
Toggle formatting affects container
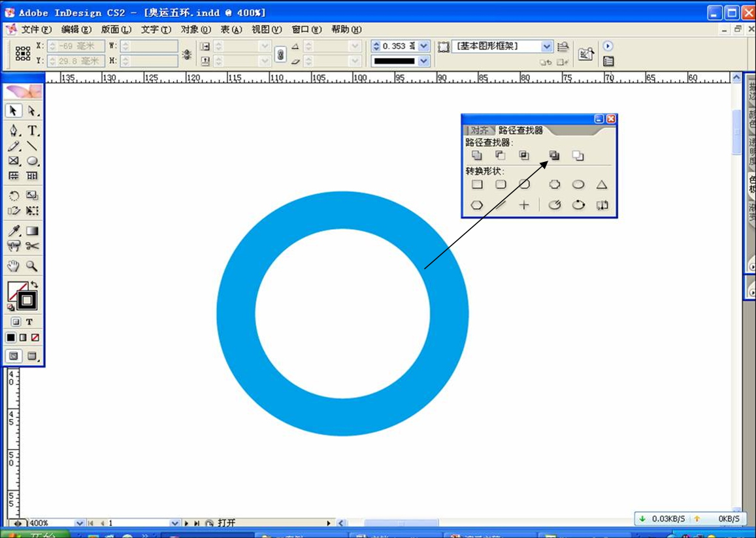[16, 322]
